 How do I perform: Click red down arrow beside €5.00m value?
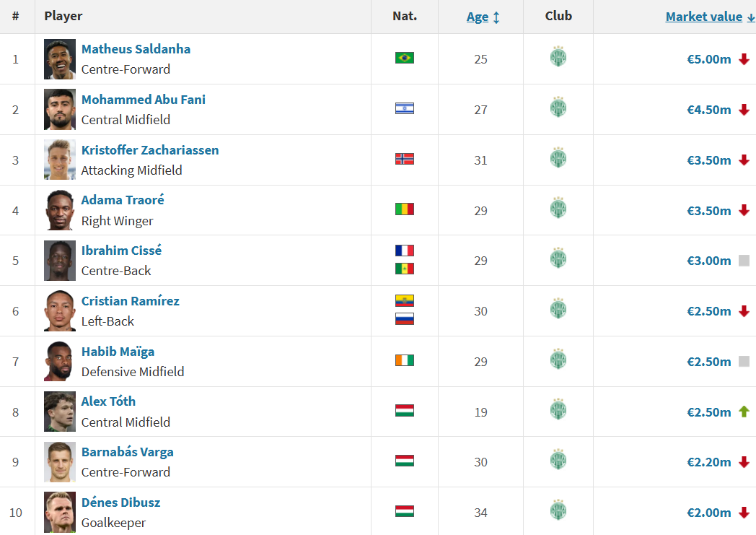pos(744,59)
